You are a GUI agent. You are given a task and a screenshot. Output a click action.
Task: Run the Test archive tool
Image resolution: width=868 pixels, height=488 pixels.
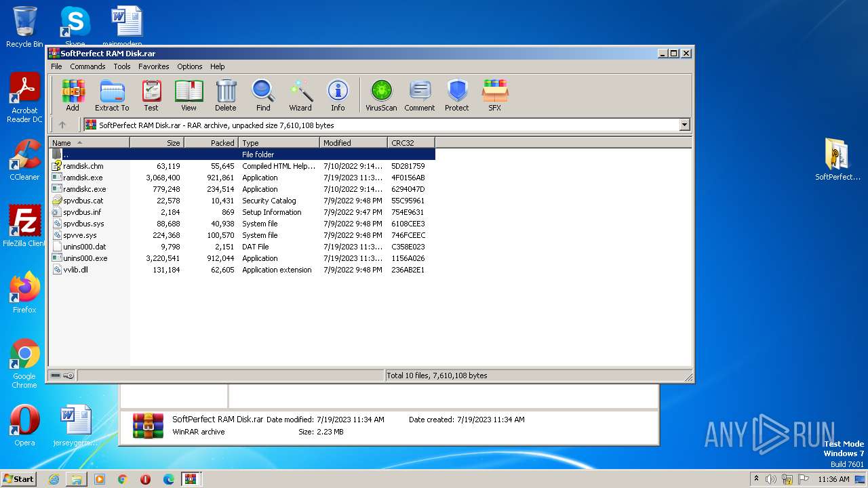[151, 95]
